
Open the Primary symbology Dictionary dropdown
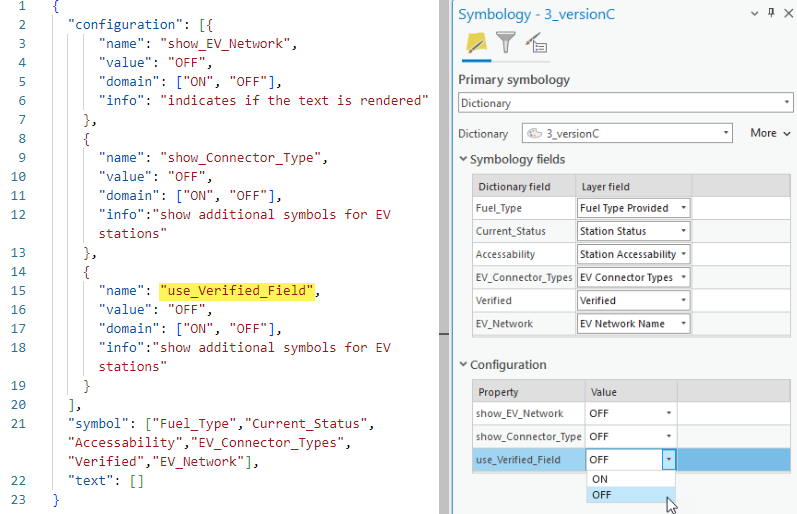click(625, 102)
